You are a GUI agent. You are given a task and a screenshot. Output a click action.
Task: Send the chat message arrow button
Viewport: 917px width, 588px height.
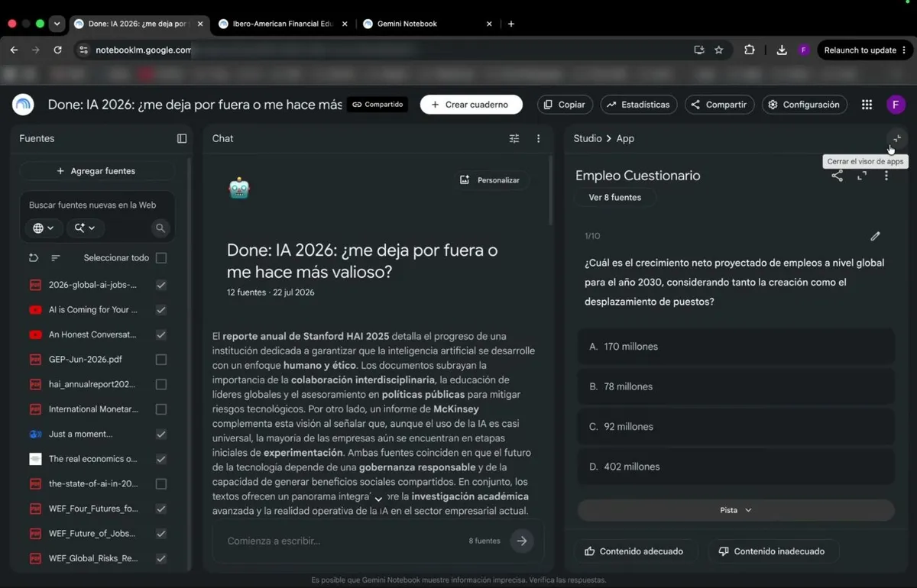coord(522,541)
